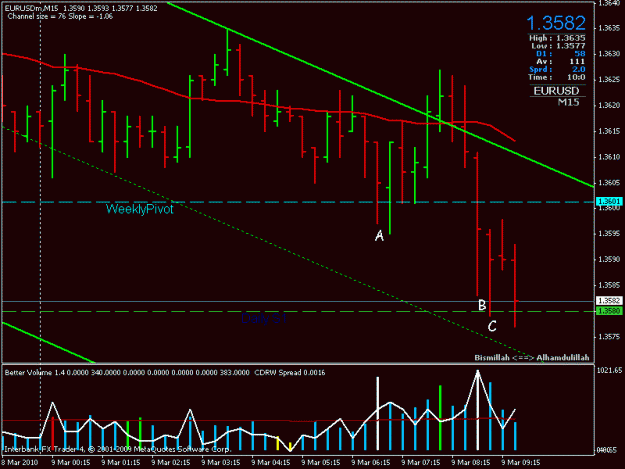Screen dimensions: 625x469
Task: Select the M15 timeframe label in info panel
Action: coord(568,102)
